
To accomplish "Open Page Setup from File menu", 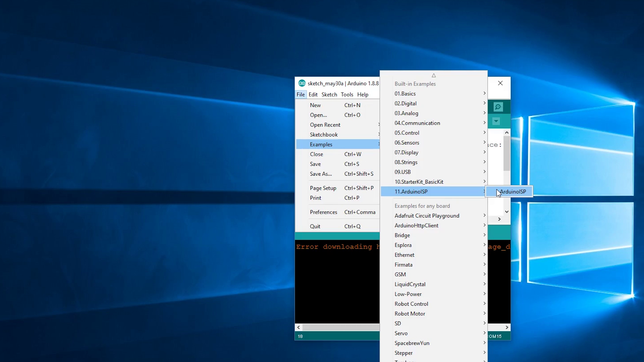I will tap(338, 188).
